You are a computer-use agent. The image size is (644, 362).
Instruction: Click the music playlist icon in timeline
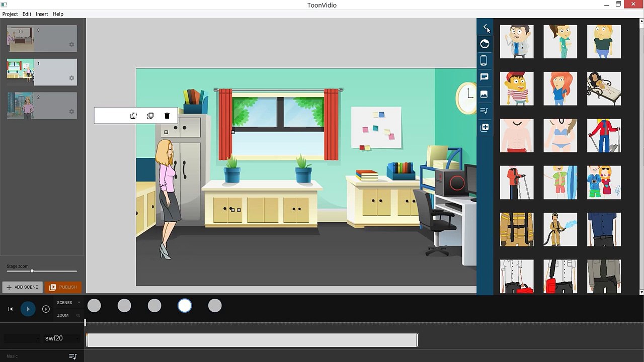[72, 356]
